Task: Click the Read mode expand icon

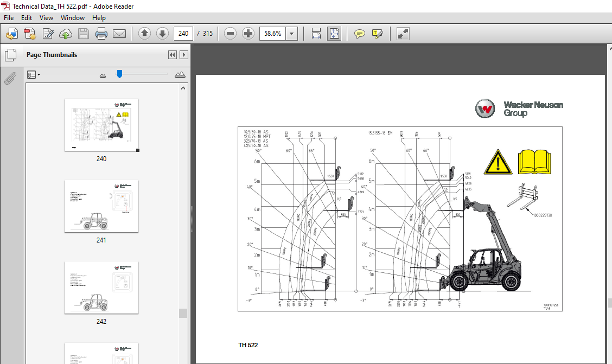Action: click(x=403, y=34)
